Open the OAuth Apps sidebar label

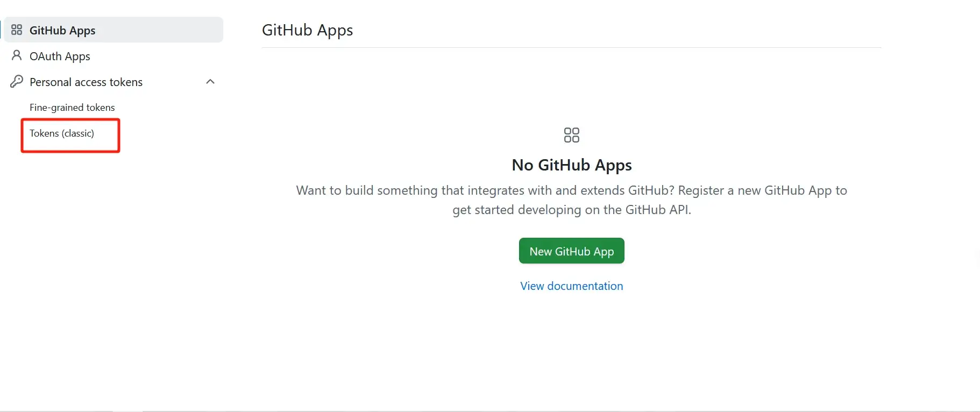[x=60, y=56]
